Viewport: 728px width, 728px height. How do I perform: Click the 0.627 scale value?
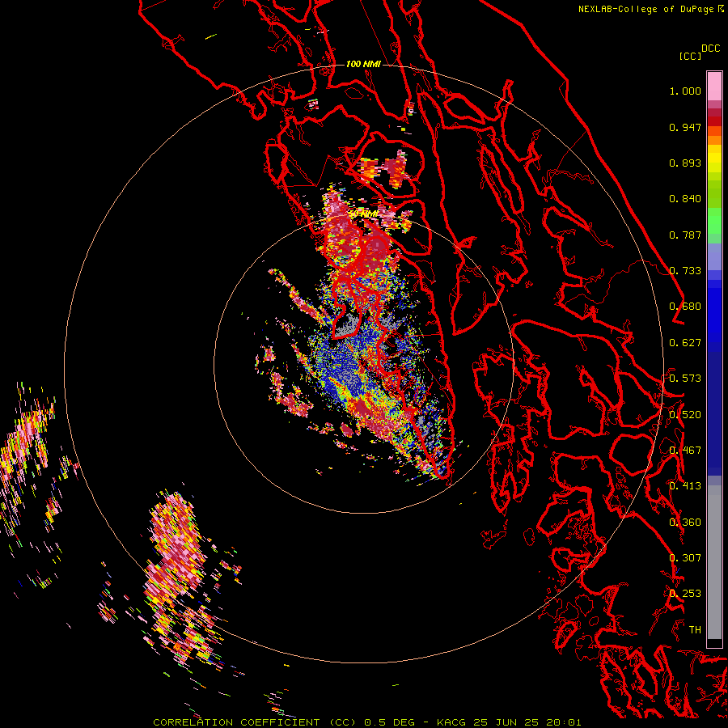[685, 343]
